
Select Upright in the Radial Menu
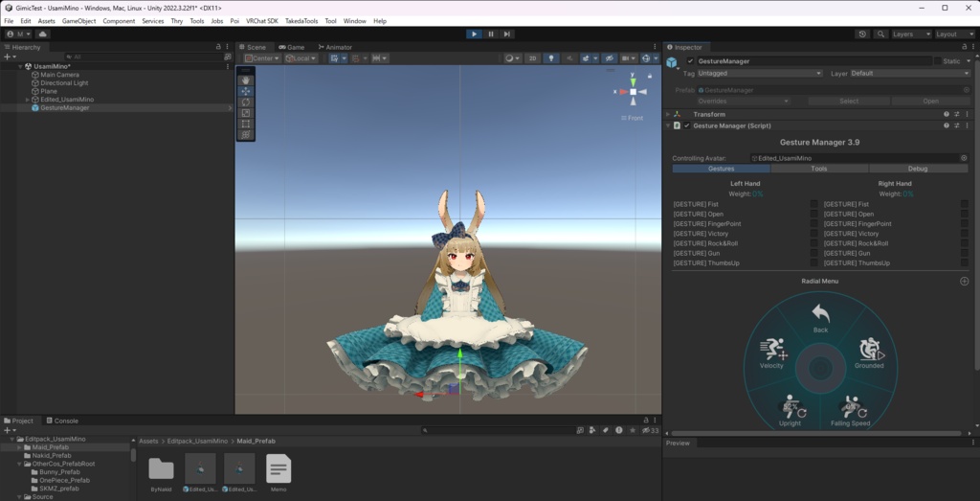(790, 411)
